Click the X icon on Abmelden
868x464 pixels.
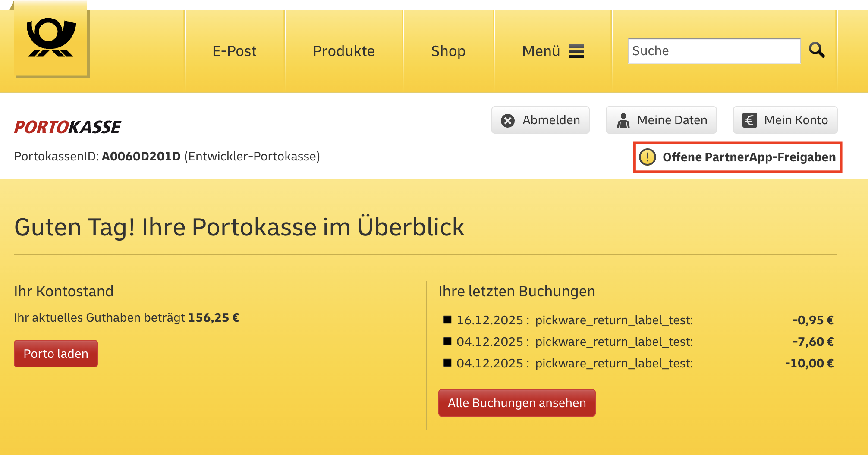pos(508,120)
